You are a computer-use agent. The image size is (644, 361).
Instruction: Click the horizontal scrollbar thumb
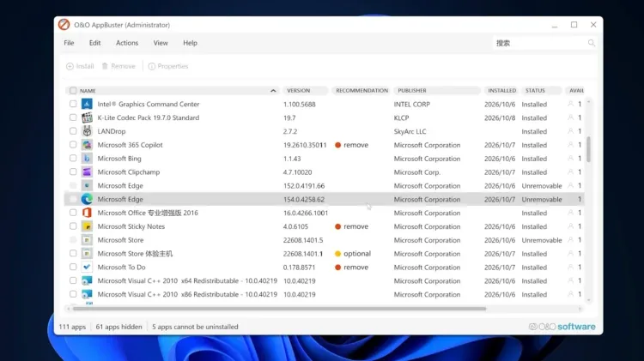pyautogui.click(x=279, y=309)
